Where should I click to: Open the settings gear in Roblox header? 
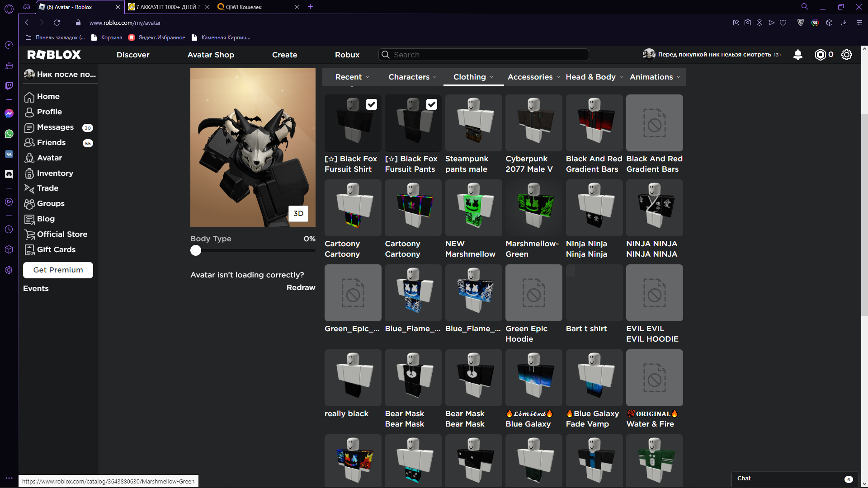click(x=847, y=55)
